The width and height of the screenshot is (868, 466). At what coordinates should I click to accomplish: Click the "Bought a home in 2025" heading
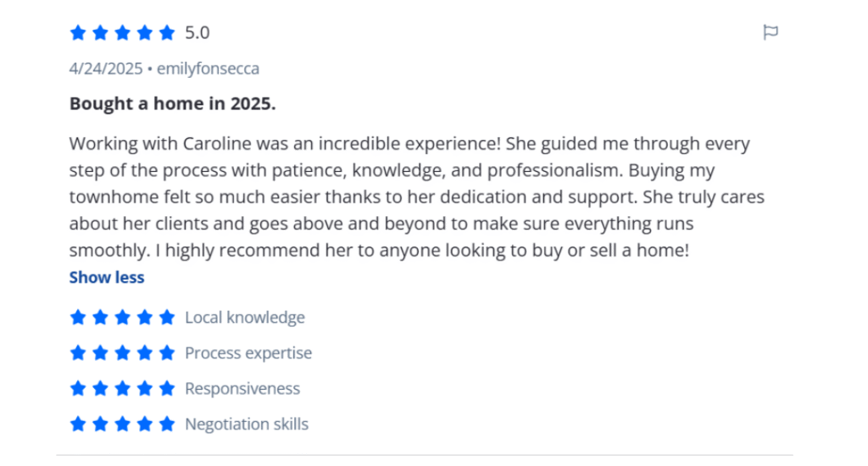click(x=173, y=104)
